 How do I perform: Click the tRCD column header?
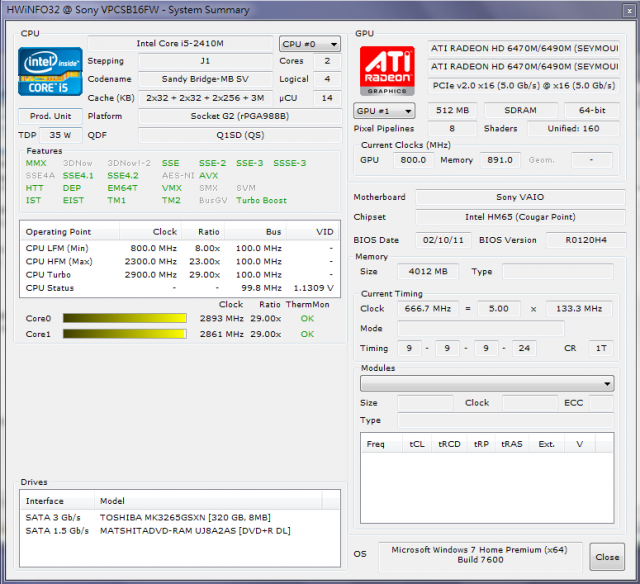(x=449, y=444)
